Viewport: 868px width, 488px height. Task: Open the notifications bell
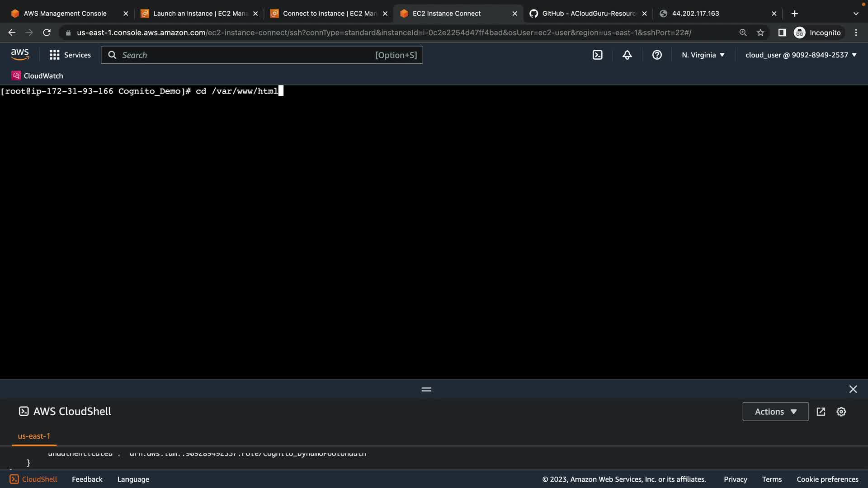click(x=627, y=55)
